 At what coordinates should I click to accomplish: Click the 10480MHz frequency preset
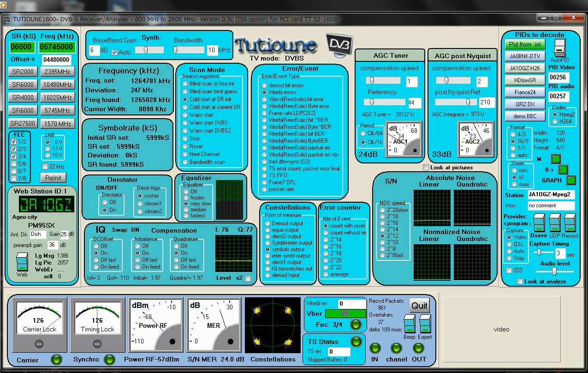(58, 84)
